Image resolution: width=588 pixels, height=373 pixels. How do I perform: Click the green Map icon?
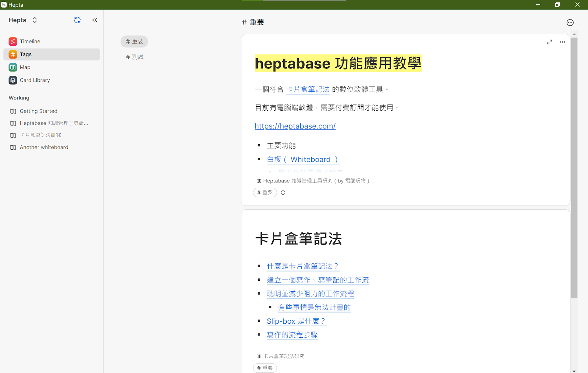[x=13, y=67]
